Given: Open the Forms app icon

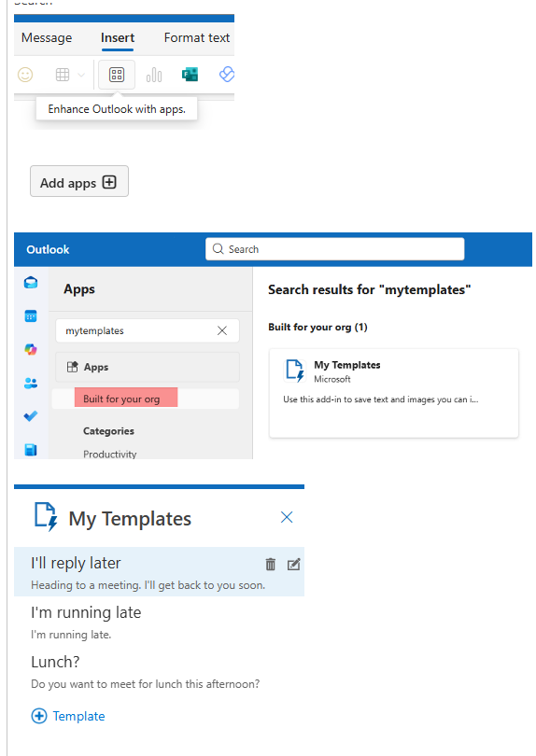Looking at the screenshot, I should point(190,75).
